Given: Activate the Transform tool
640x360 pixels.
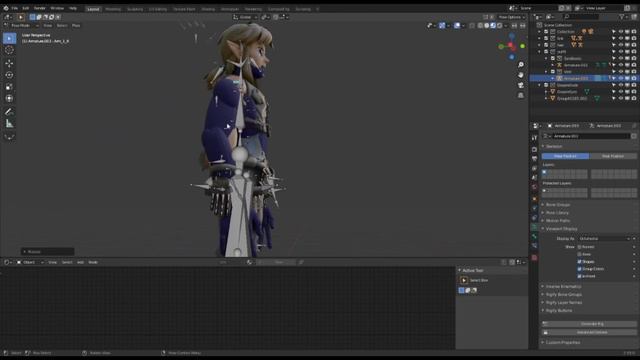Looking at the screenshot, I should [9, 99].
